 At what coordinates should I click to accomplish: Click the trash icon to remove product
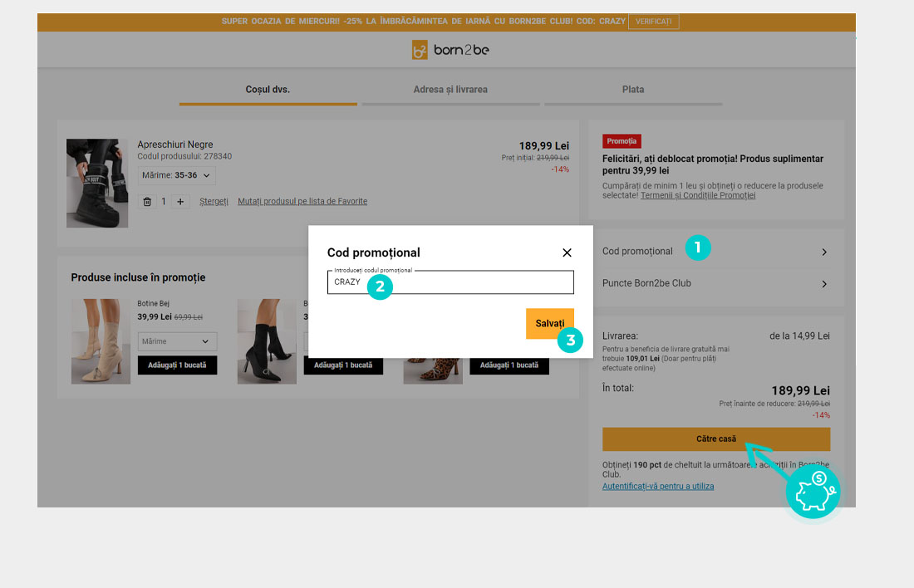pyautogui.click(x=147, y=202)
